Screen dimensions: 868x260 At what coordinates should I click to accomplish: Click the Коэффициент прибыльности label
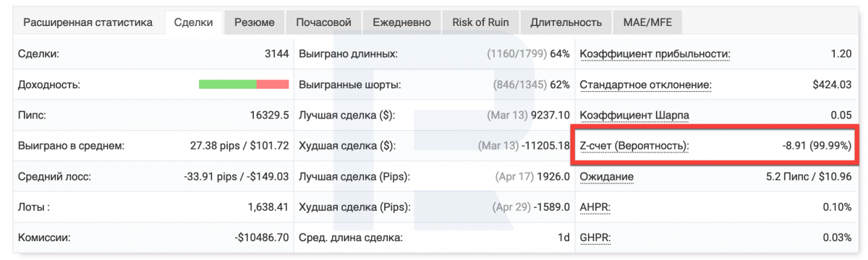(655, 54)
